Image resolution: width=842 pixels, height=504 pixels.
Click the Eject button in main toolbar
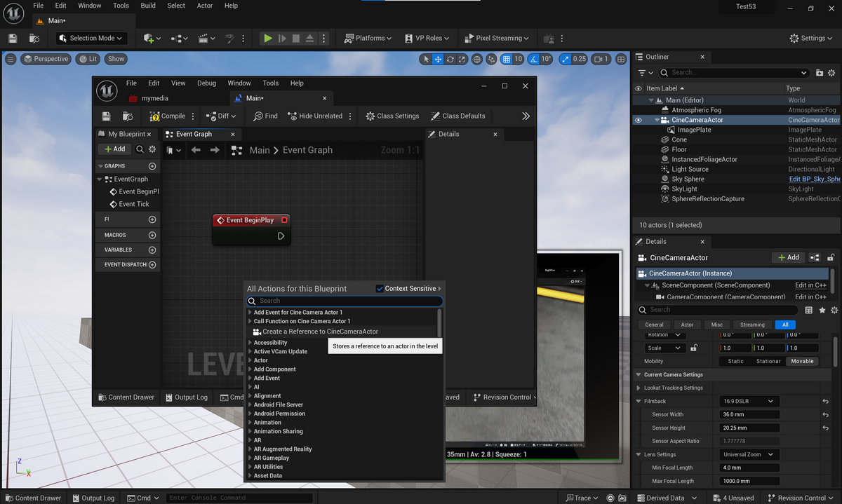coord(310,39)
